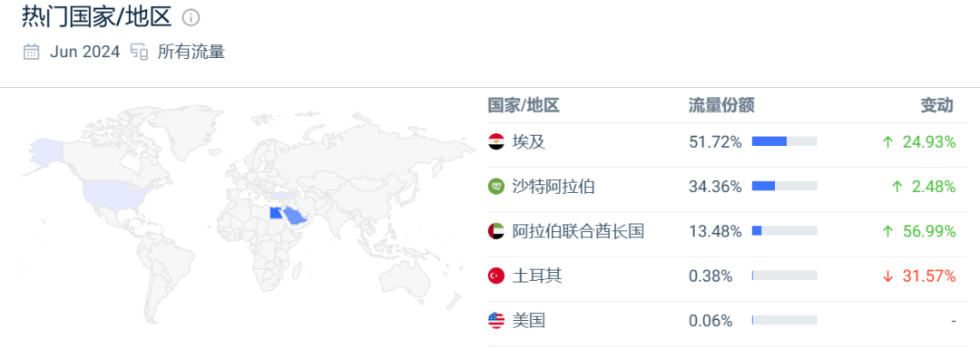This screenshot has width=980, height=349.
Task: Click the red down arrow next to 31.57%
Action: pyautogui.click(x=887, y=276)
